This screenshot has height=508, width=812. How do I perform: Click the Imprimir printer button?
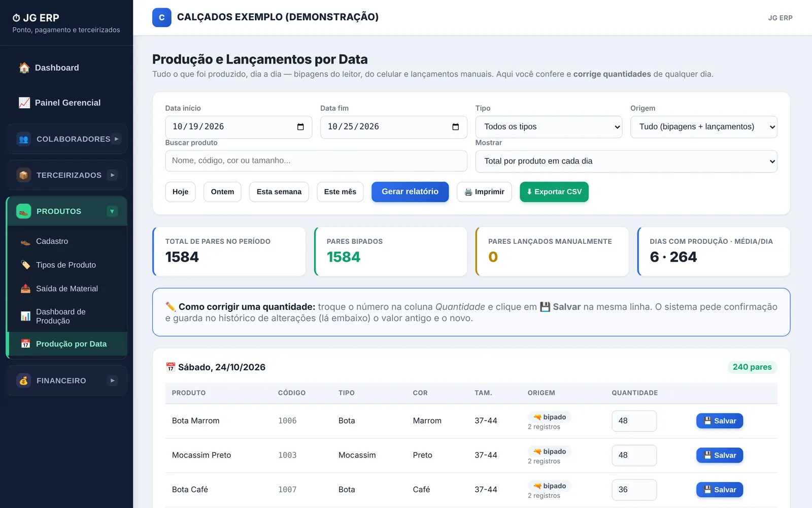point(484,192)
